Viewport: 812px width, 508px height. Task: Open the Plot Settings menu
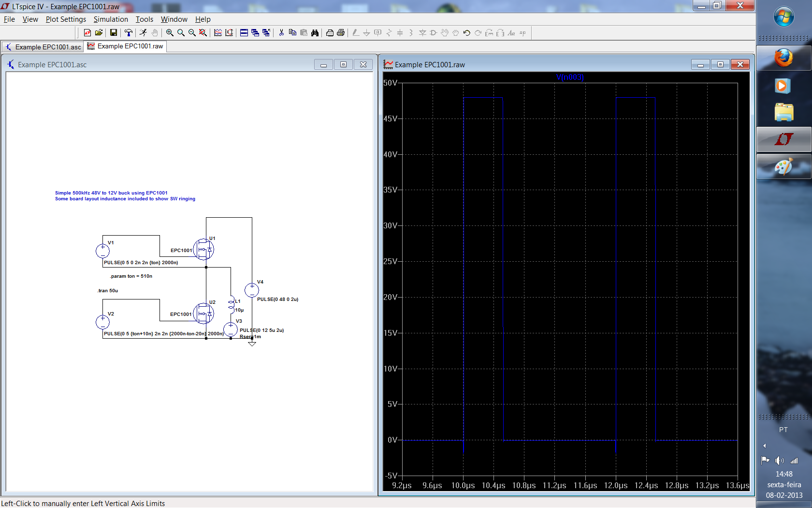[x=66, y=19]
